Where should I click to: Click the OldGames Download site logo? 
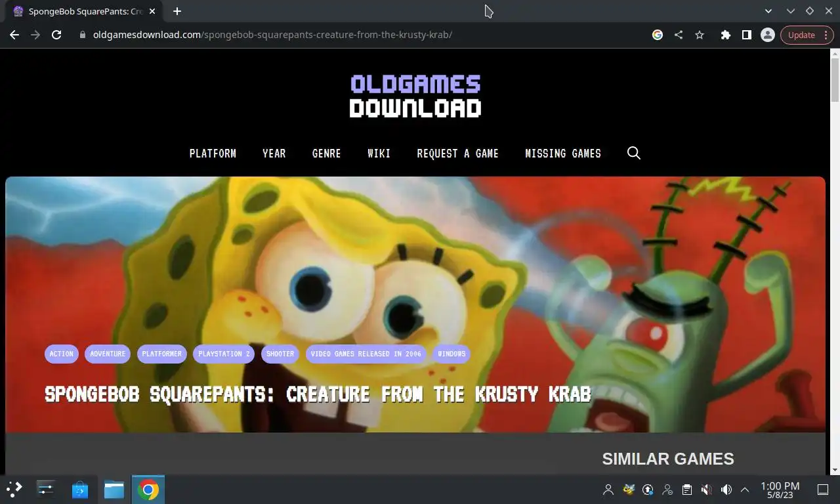(x=415, y=96)
